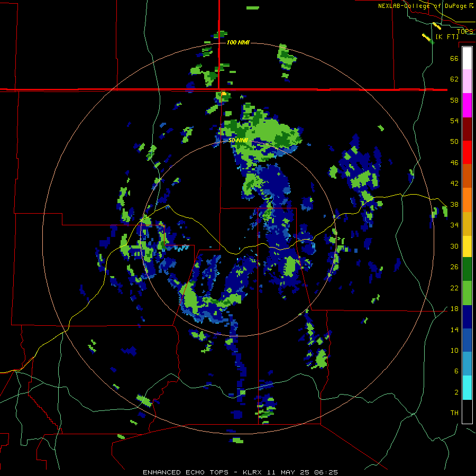Click the '30' legend value
476x476 pixels.
tap(454, 246)
